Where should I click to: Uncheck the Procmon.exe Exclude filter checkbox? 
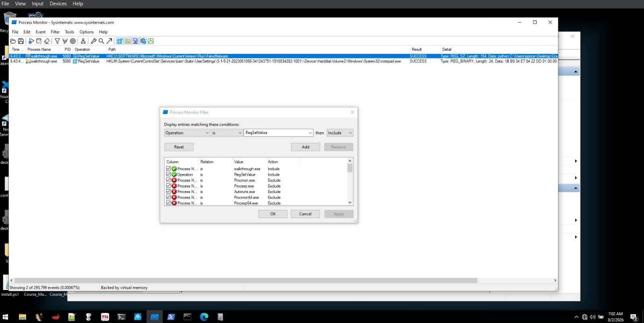(168, 180)
